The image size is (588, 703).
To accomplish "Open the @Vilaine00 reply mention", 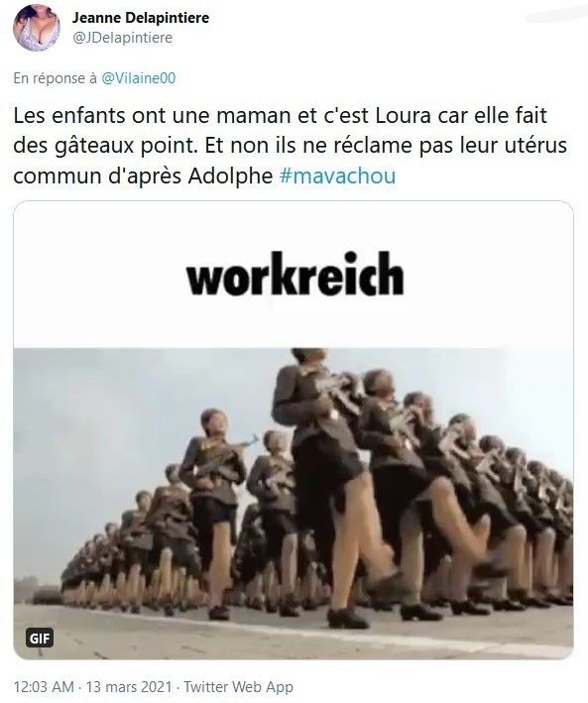I will [139, 78].
